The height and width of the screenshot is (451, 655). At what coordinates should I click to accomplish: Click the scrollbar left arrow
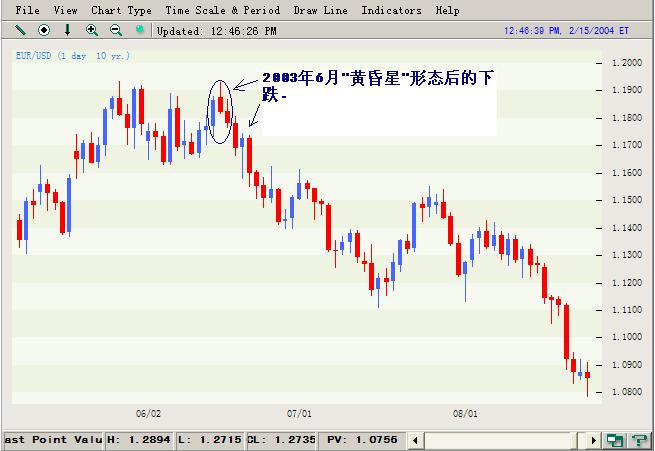(415, 440)
